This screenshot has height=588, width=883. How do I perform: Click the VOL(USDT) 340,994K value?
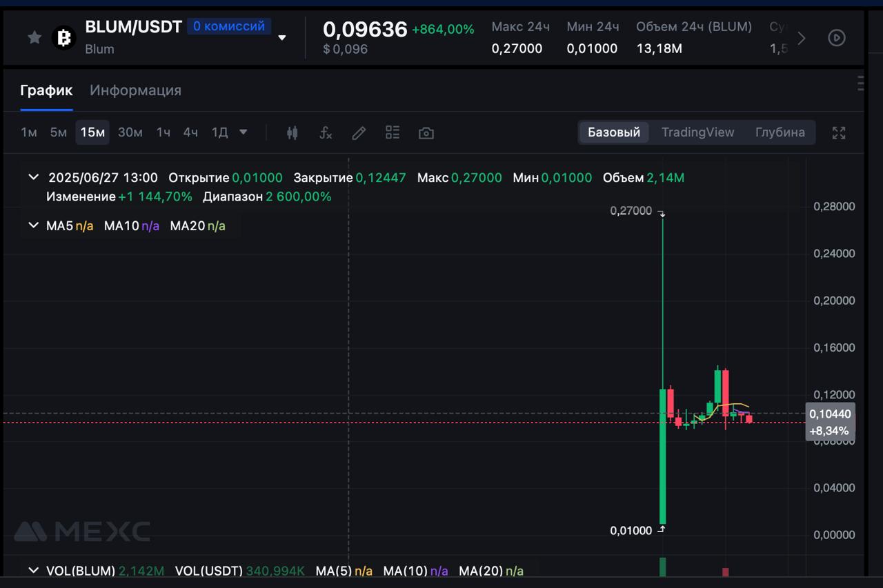point(275,571)
